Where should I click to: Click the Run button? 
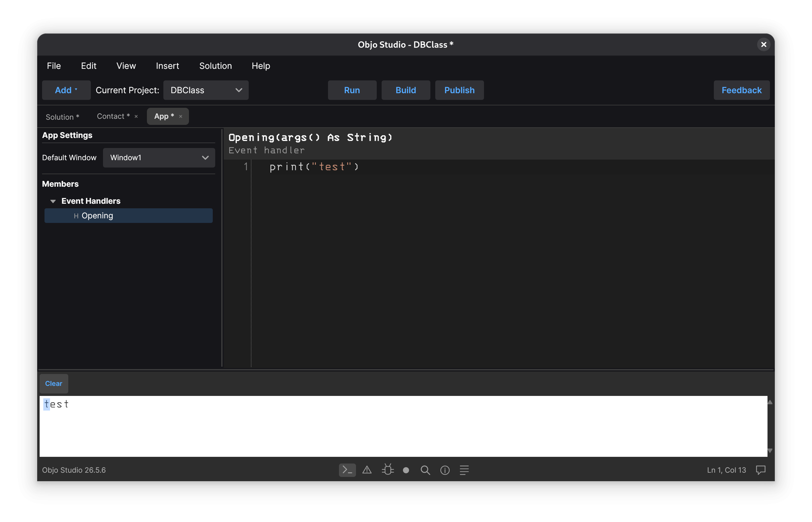tap(352, 90)
